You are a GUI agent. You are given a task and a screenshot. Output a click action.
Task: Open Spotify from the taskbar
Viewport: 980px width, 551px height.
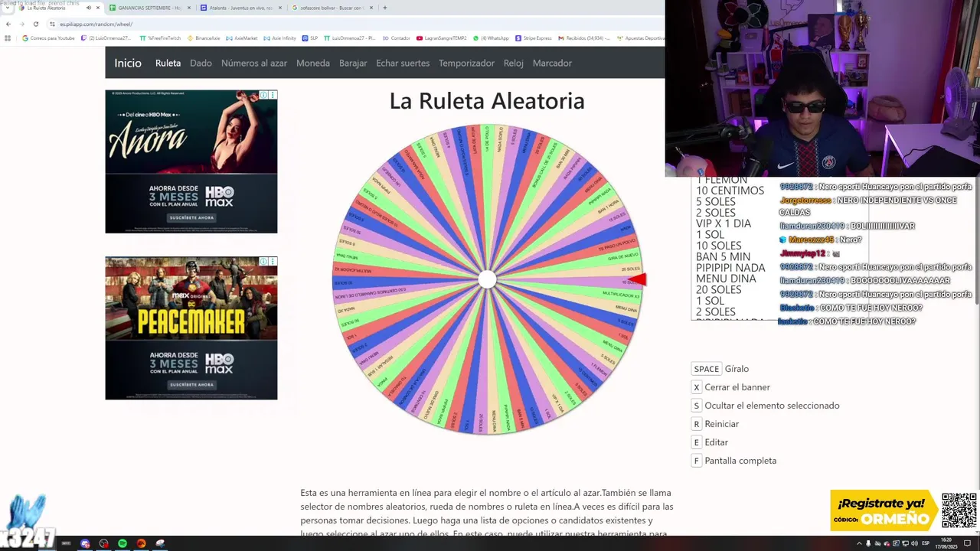(122, 543)
